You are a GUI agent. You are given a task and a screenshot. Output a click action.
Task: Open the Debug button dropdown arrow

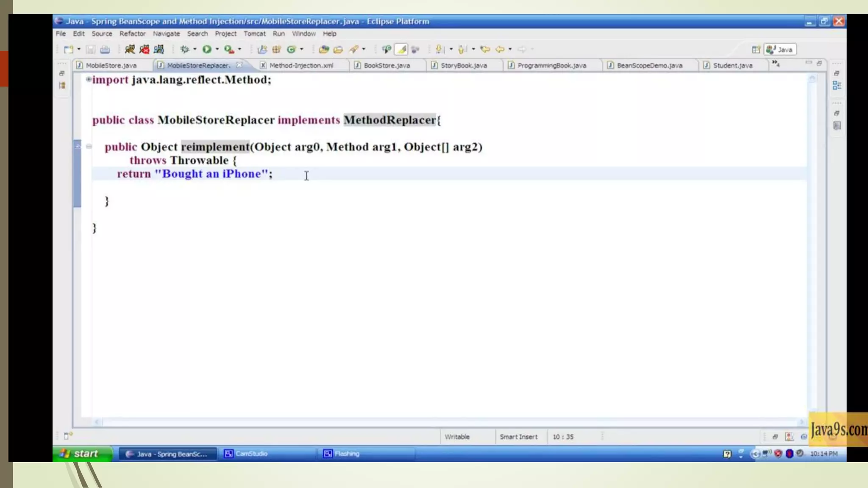coord(195,49)
